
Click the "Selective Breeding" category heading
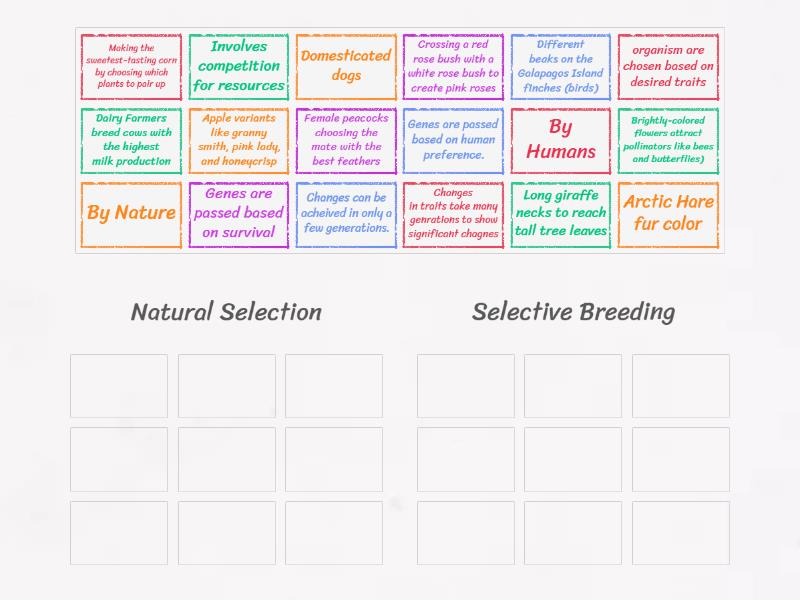click(x=573, y=312)
